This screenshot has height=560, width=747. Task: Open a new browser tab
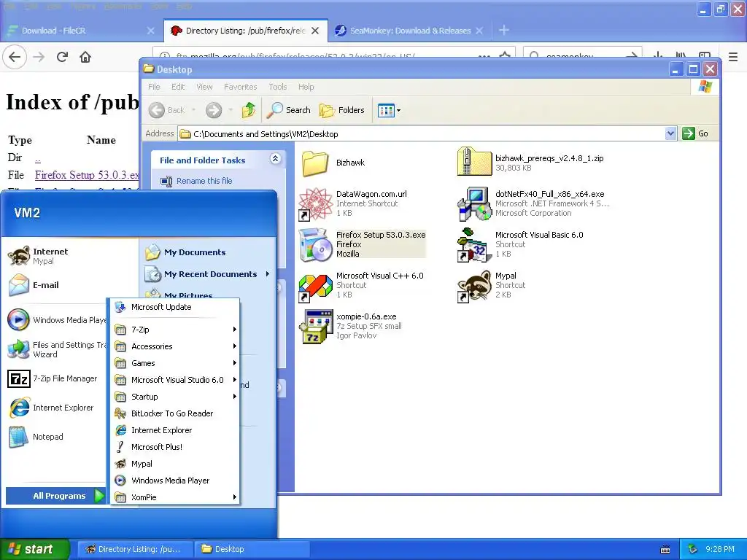coord(503,31)
